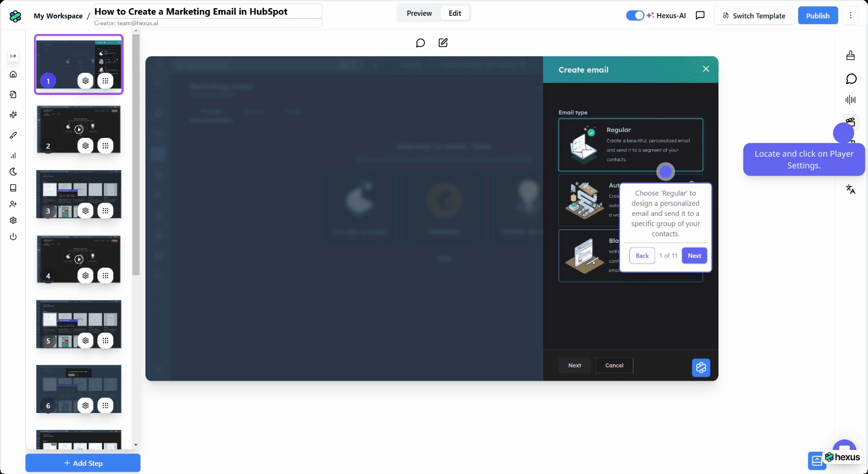The width and height of the screenshot is (868, 474).
Task: Open settings gear on step 4 thumbnail
Action: coord(86,276)
